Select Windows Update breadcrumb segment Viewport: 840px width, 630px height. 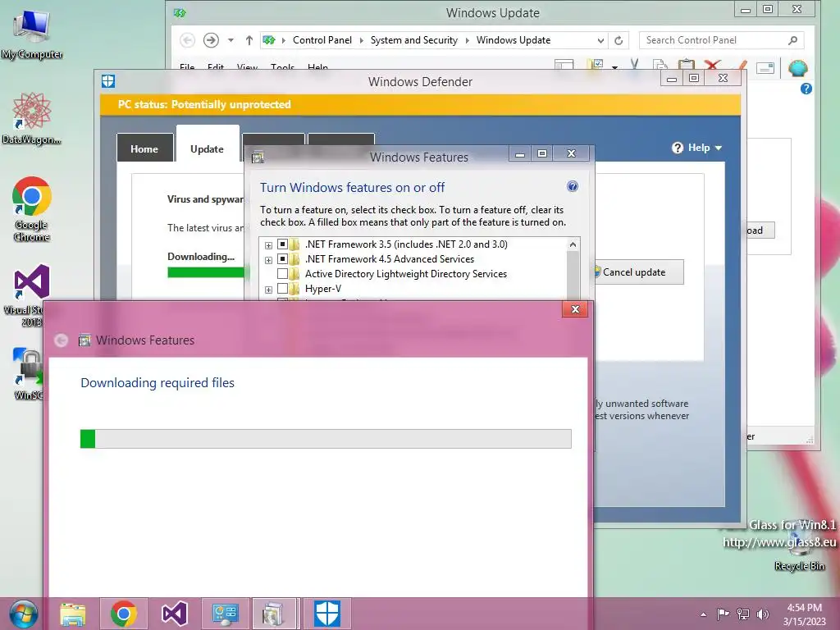click(514, 40)
